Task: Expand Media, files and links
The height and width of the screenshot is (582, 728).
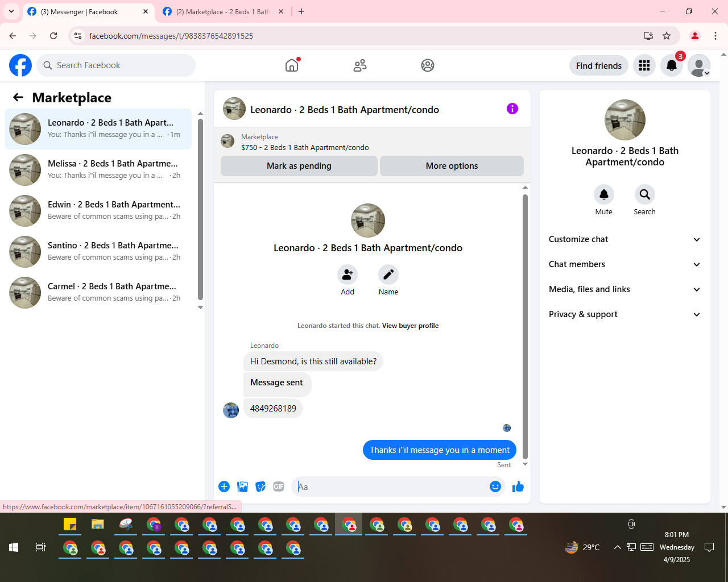Action: 624,289
